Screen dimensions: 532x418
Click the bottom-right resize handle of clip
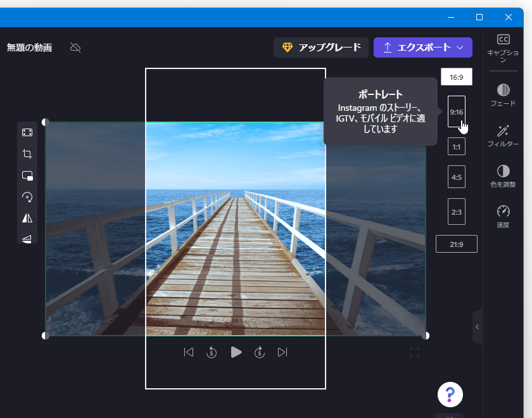[426, 336]
